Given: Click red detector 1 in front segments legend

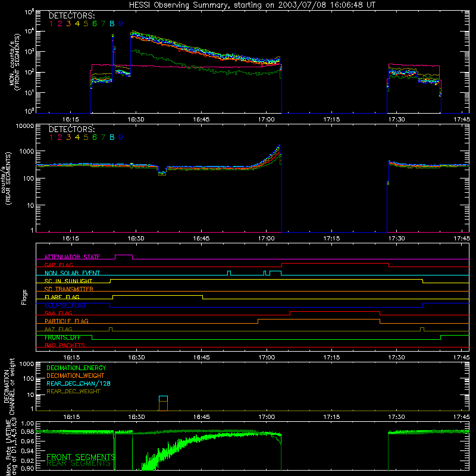Looking at the screenshot, I should (x=51, y=24).
